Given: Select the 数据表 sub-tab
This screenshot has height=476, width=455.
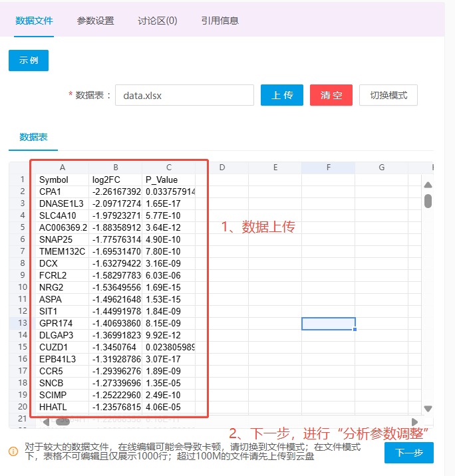Looking at the screenshot, I should coord(33,137).
